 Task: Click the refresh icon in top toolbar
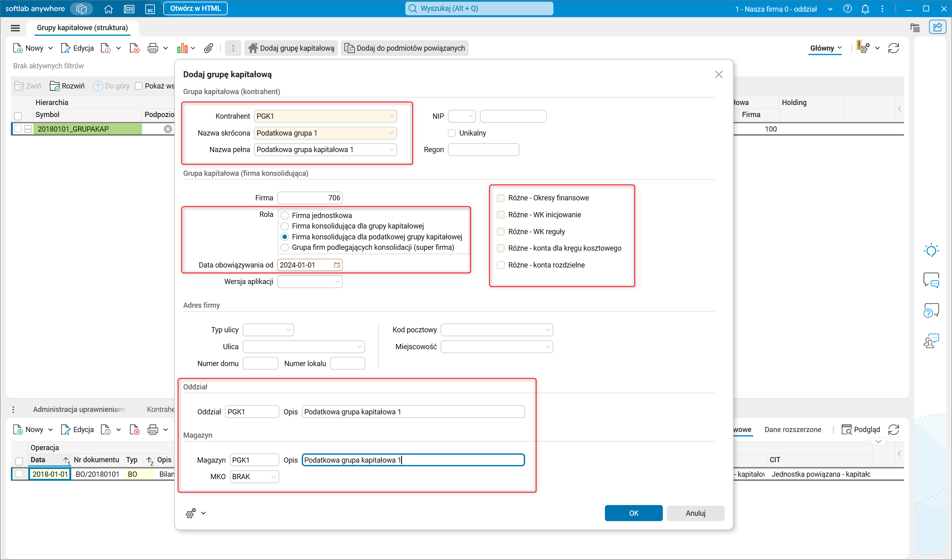[893, 48]
